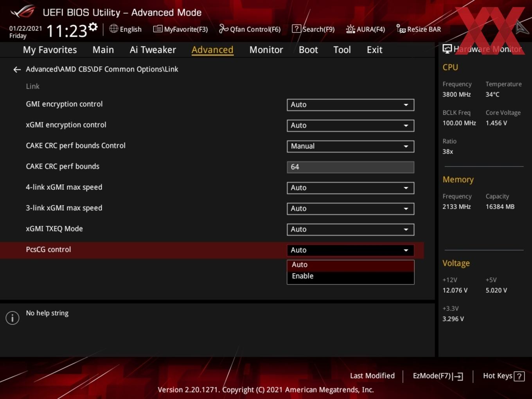Select the Advanced tab

point(212,50)
